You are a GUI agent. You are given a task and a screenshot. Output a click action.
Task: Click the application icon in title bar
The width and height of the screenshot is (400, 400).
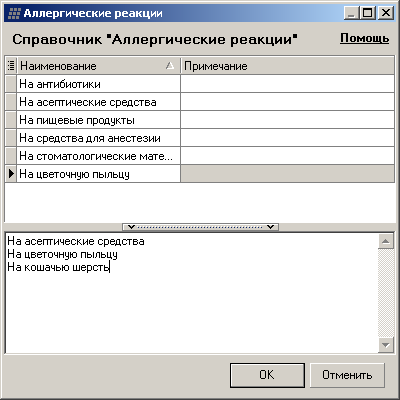point(14,13)
